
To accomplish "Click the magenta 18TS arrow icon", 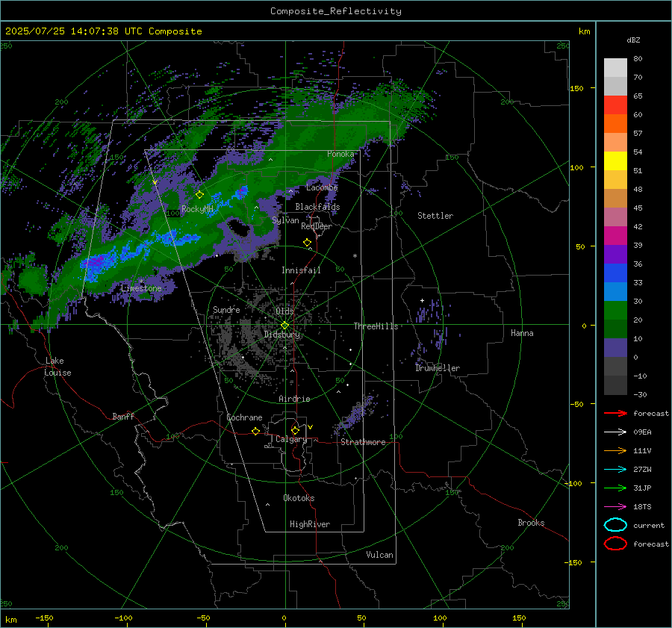I will click(x=615, y=507).
